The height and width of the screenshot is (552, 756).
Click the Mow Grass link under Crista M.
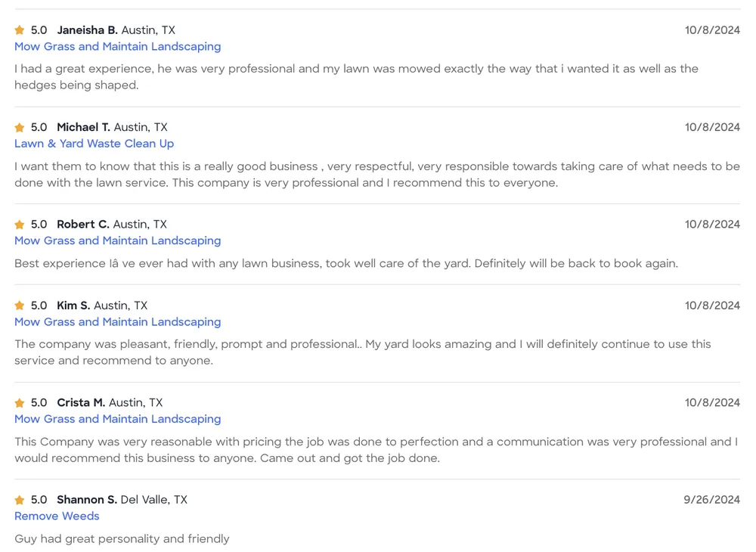[x=117, y=419]
